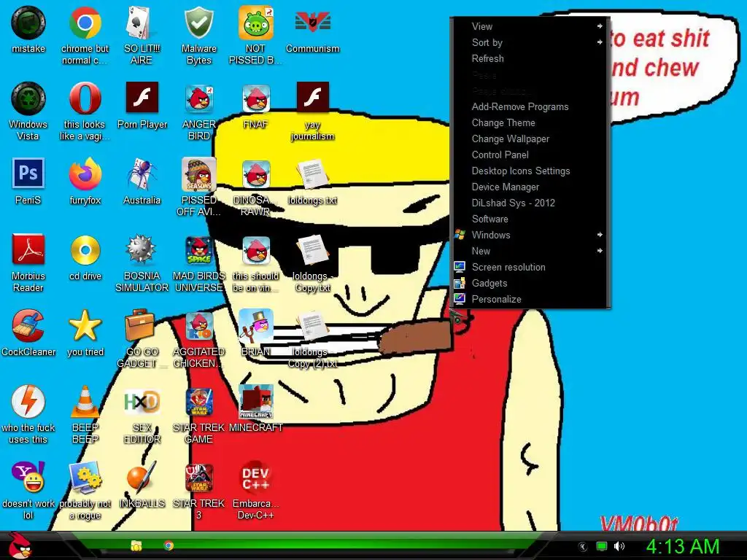Open the volume speaker tray icon
The height and width of the screenshot is (560, 747).
(x=619, y=546)
